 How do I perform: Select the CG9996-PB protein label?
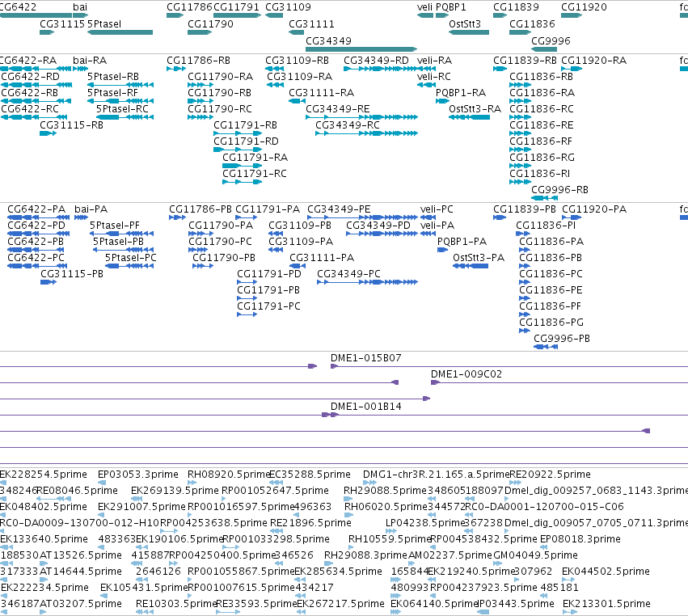[562, 338]
